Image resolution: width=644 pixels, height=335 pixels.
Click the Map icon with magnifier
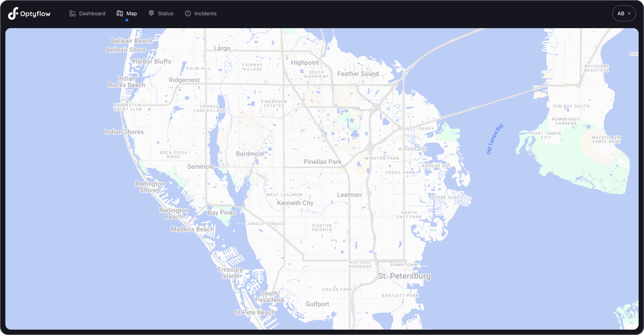pos(119,13)
